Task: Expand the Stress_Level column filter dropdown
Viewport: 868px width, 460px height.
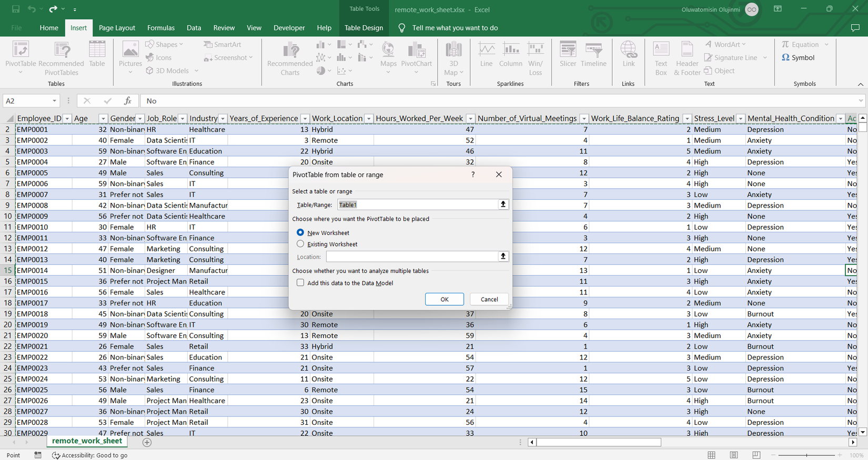Action: pos(740,119)
